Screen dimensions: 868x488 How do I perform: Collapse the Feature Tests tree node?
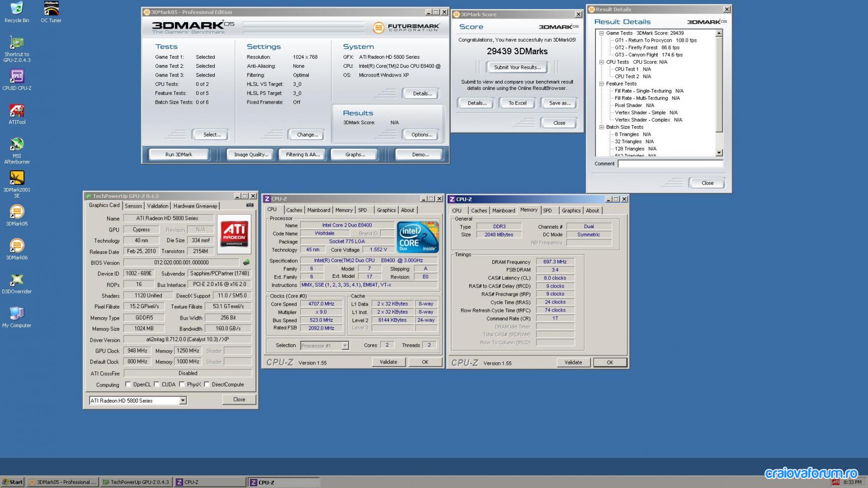(601, 84)
